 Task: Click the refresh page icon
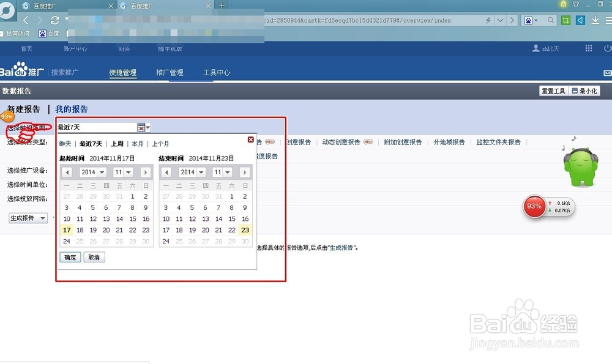click(x=56, y=20)
